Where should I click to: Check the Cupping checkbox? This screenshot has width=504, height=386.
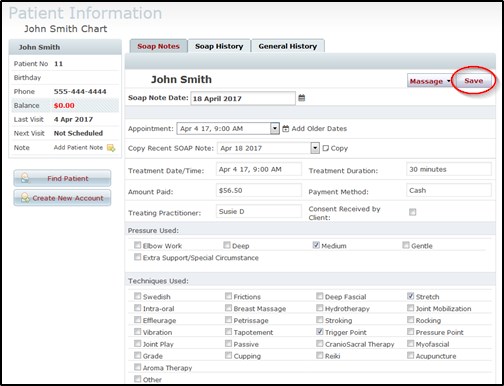click(x=228, y=355)
